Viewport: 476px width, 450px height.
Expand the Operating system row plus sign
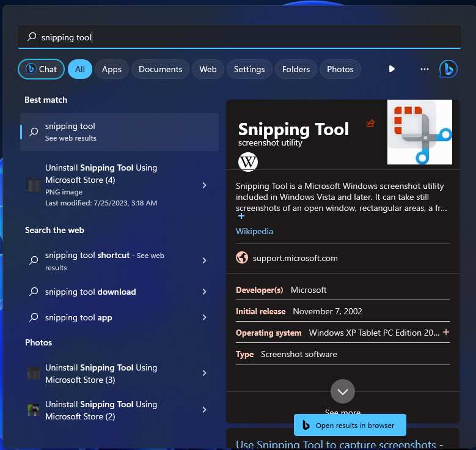pos(446,332)
